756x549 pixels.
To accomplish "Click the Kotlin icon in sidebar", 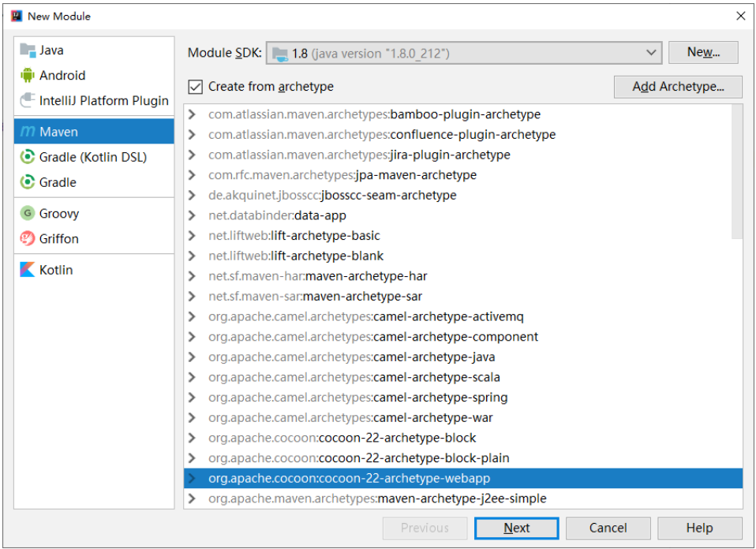I will coord(28,270).
